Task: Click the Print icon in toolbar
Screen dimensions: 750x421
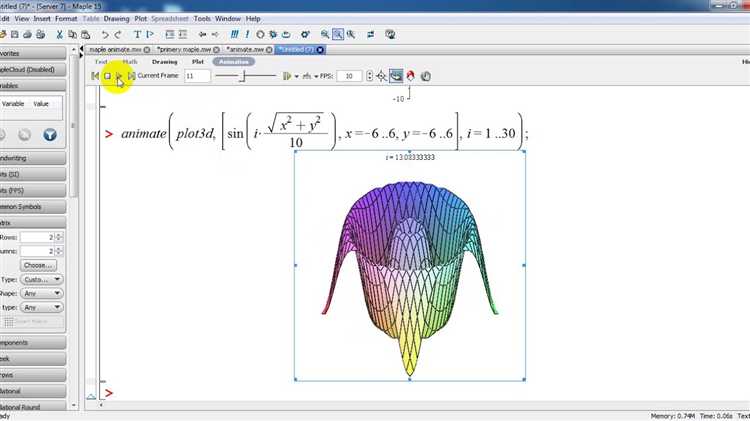Action: tap(28, 34)
